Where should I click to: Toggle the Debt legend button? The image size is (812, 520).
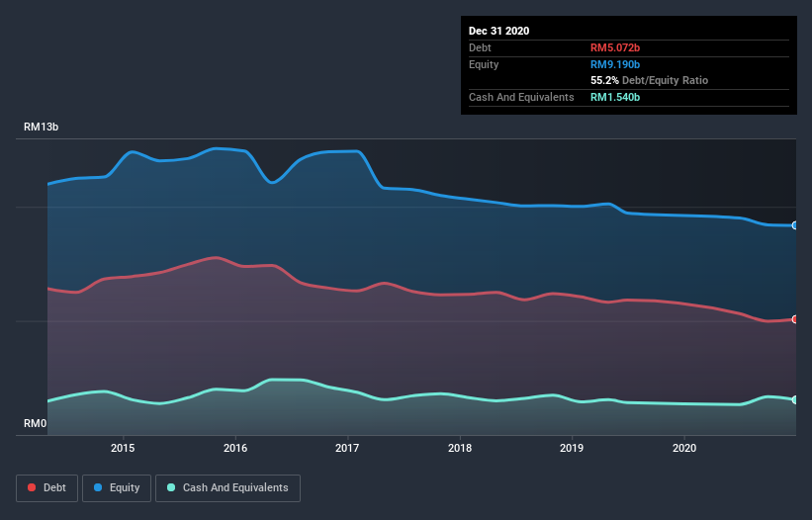(x=46, y=488)
